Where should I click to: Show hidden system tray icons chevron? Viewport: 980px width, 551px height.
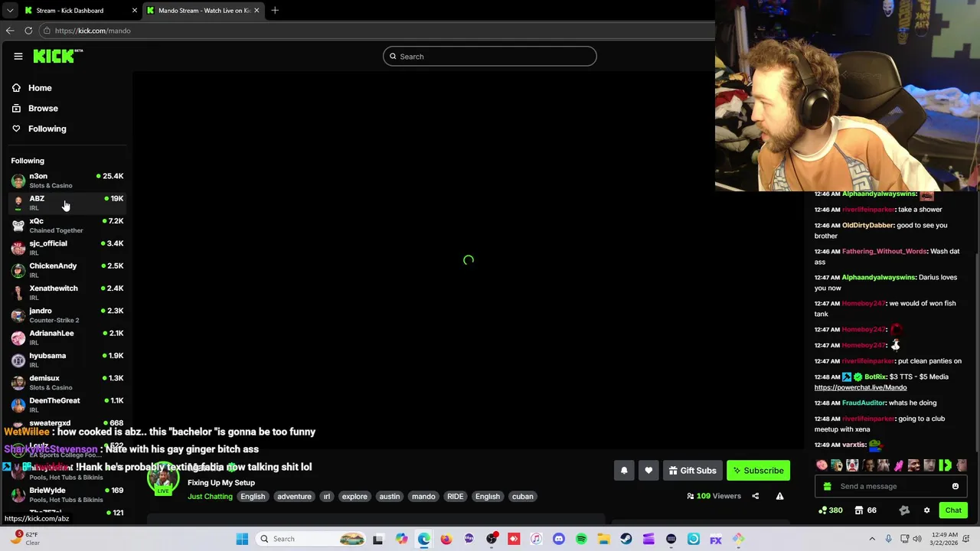coord(872,539)
